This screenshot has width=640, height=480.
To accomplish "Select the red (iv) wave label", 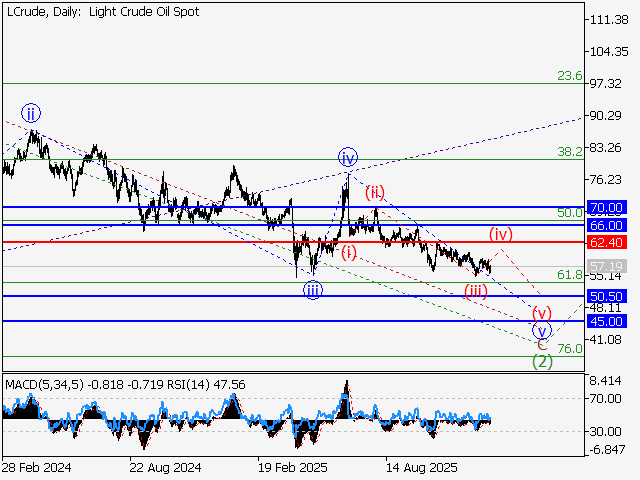I will click(500, 234).
